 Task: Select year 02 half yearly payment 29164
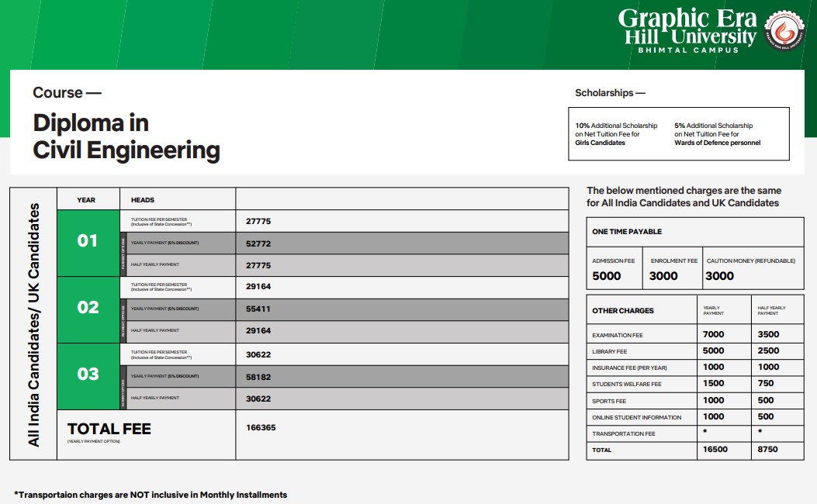coord(258,330)
